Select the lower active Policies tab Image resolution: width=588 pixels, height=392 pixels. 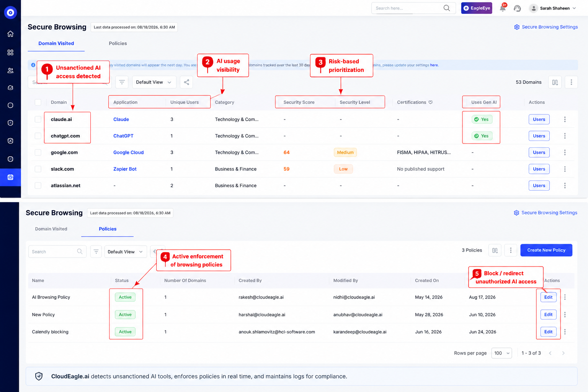[108, 229]
